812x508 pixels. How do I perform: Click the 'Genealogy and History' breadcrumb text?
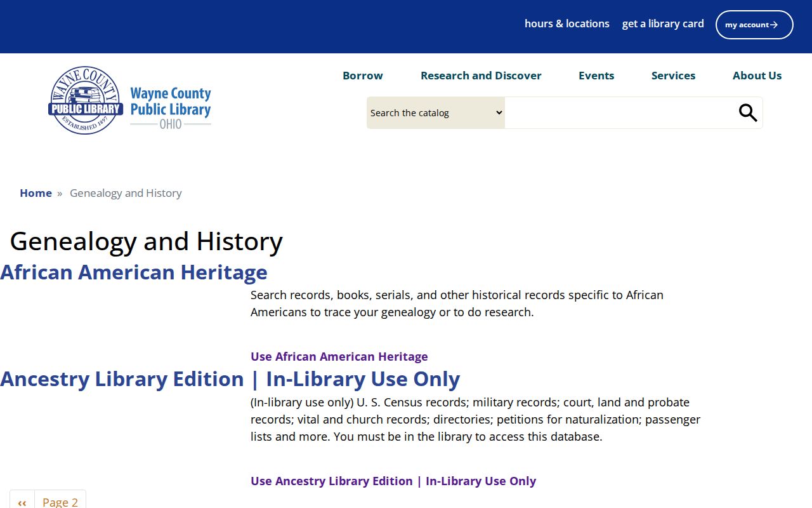126,193
